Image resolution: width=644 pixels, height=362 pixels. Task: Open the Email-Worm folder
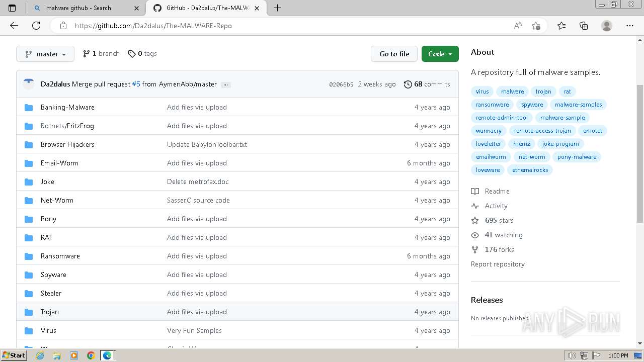pos(59,163)
